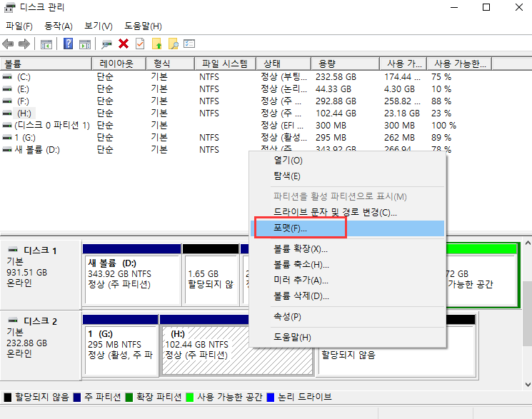Click the 디스크 2 disk icon
Screen dimensions: 532x419
(x=13, y=320)
